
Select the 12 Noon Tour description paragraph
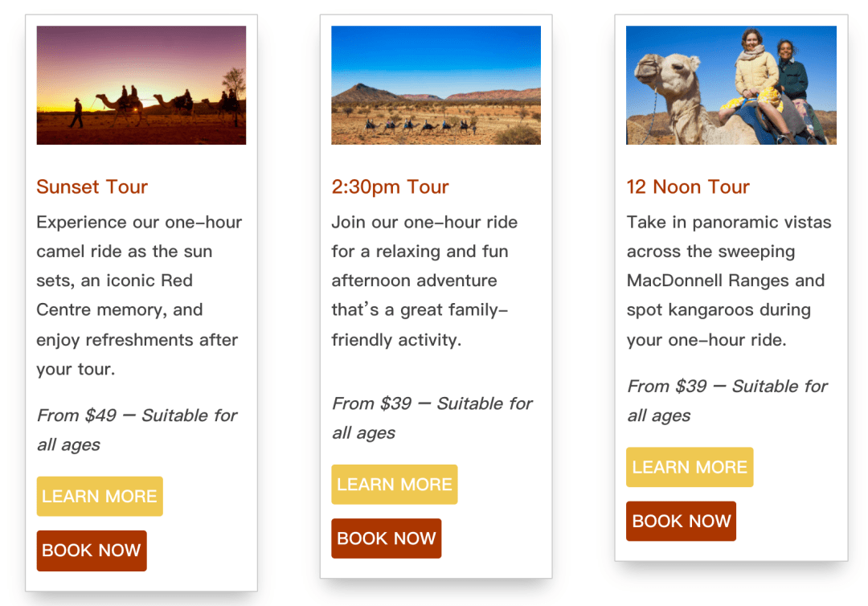[x=728, y=280]
